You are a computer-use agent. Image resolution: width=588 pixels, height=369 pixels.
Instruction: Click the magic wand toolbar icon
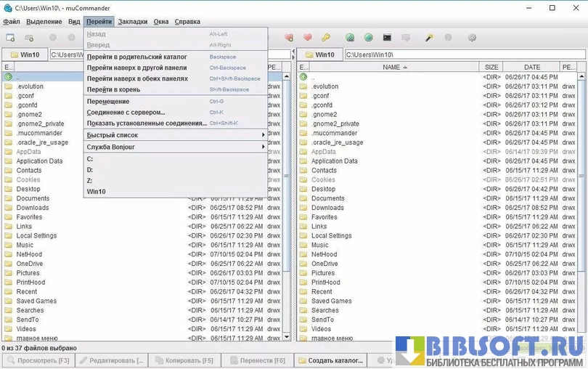[429, 37]
